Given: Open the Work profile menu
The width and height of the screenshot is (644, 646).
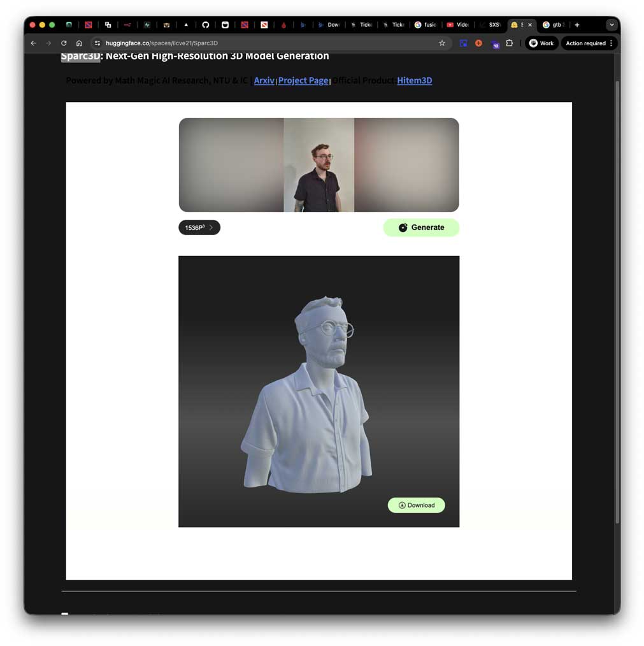Looking at the screenshot, I should point(541,43).
